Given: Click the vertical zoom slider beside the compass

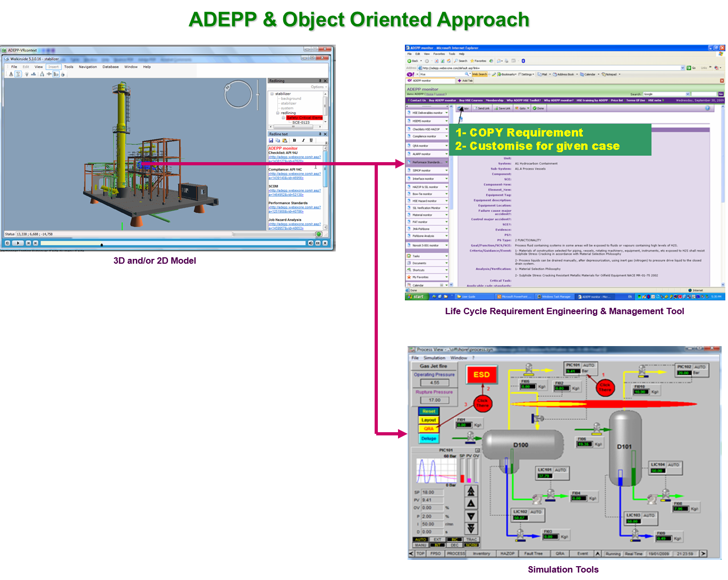Looking at the screenshot, I should click(x=258, y=94).
